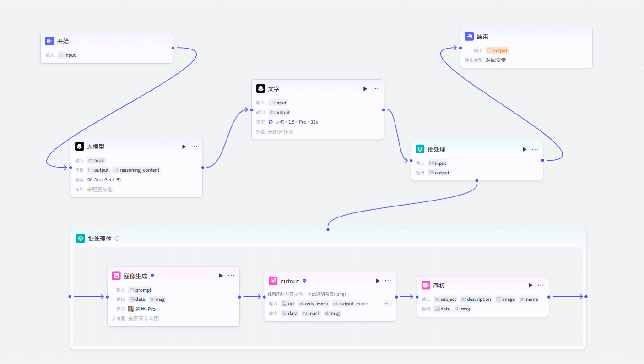Open the more menu on 批处理 node
Viewport: 644px width, 364px height.
[535, 149]
